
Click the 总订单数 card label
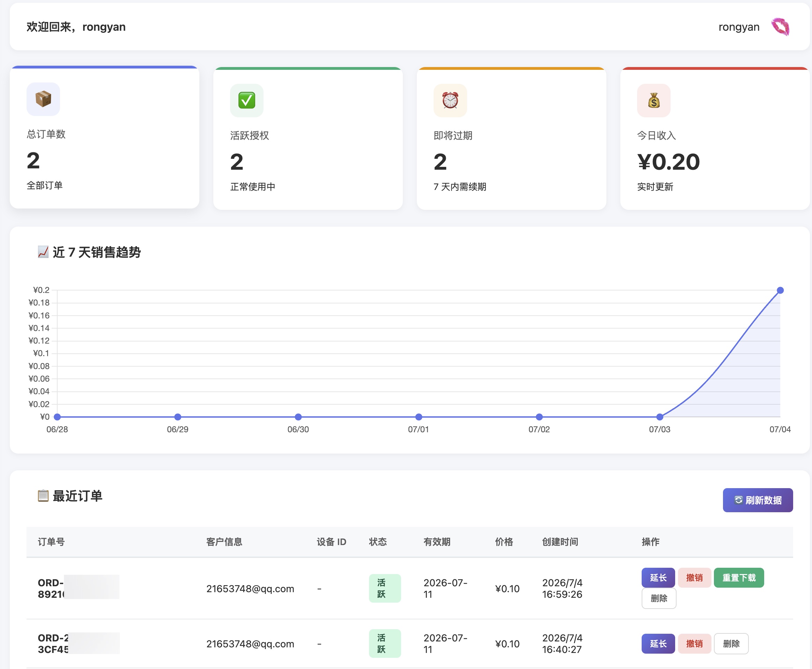(x=46, y=134)
